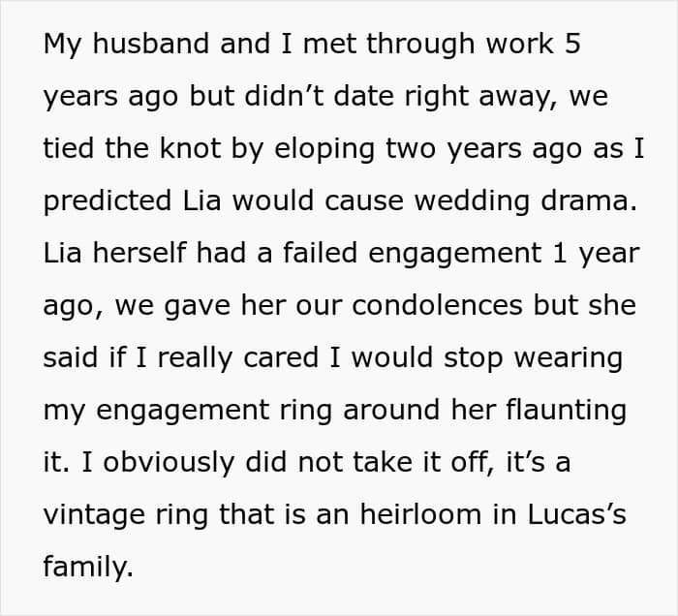Click the final word "family"
The height and width of the screenshot is (616, 678).
tap(85, 568)
